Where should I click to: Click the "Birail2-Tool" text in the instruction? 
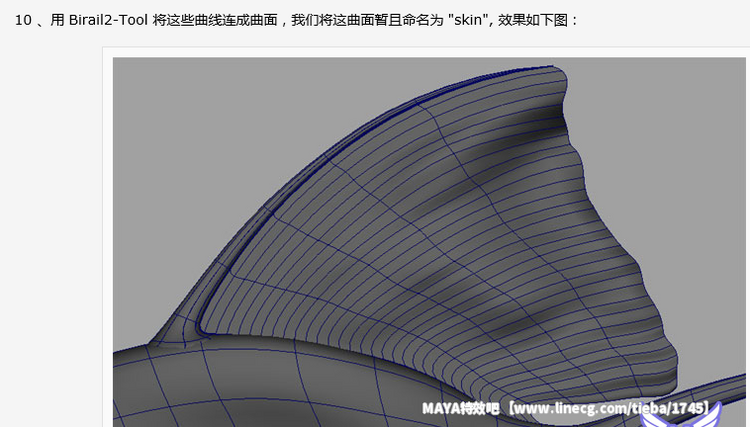tap(109, 20)
